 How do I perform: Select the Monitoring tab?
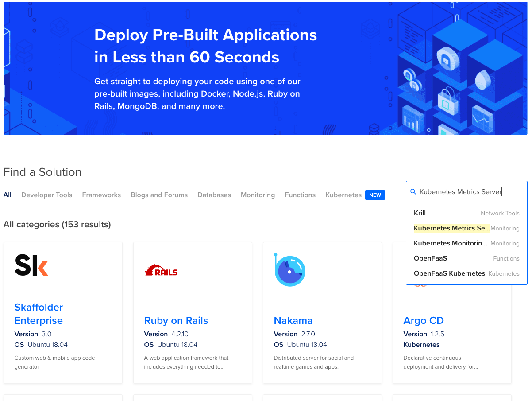[258, 195]
